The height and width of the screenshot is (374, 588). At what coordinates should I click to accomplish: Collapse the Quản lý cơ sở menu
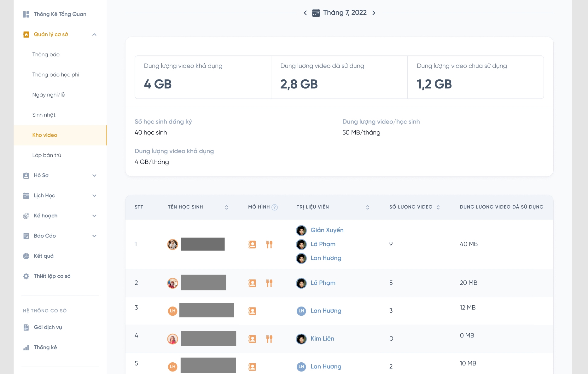[x=94, y=35]
